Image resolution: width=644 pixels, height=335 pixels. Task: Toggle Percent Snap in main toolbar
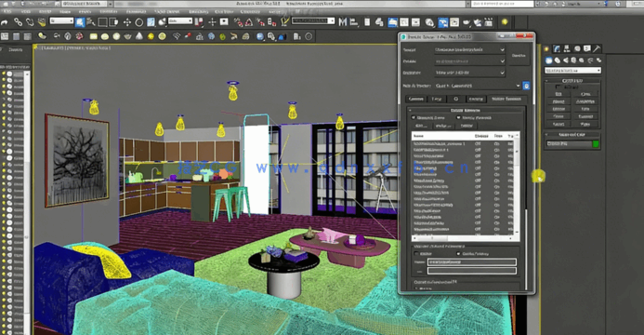[260, 21]
